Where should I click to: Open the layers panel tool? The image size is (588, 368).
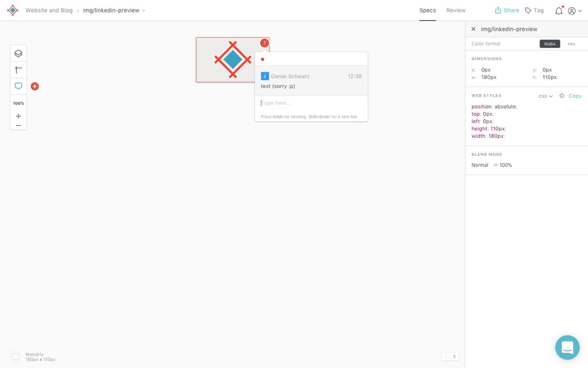pyautogui.click(x=18, y=54)
